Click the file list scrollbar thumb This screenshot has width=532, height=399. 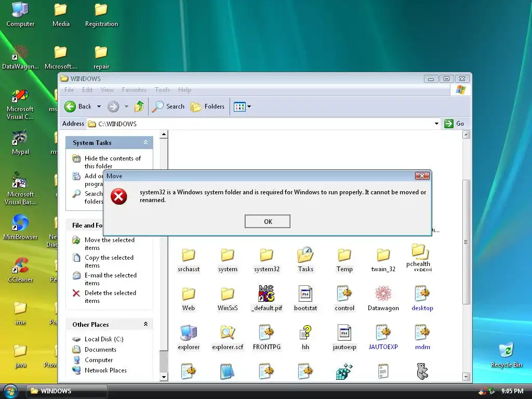click(466, 242)
